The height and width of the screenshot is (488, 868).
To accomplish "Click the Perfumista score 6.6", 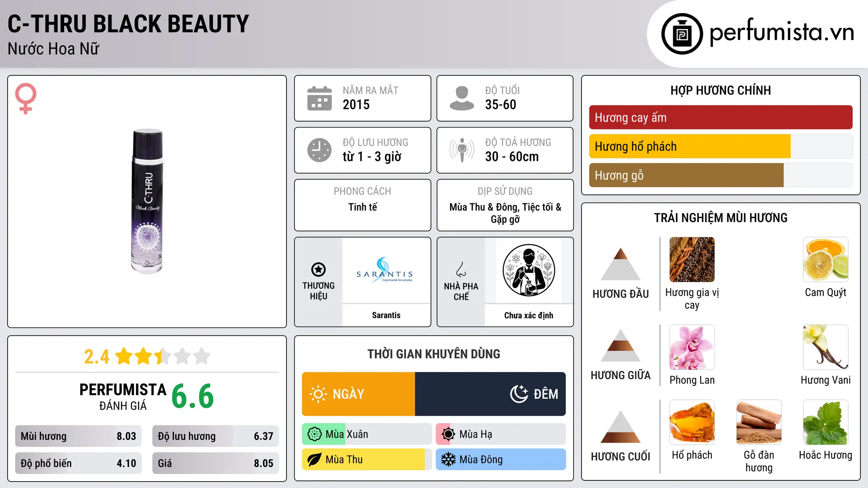I will coord(193,396).
